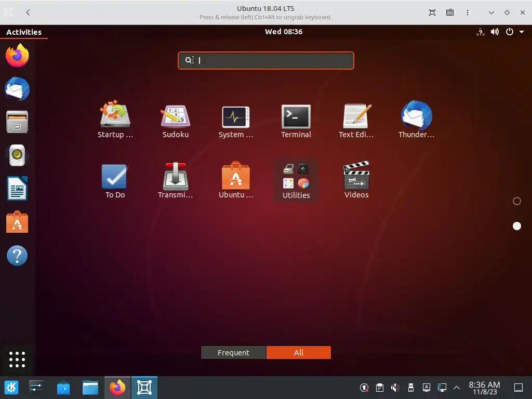Click the network status indicator

(481, 32)
